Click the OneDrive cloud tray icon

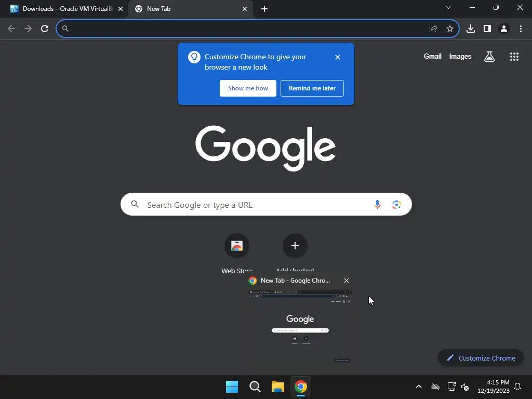[435, 387]
